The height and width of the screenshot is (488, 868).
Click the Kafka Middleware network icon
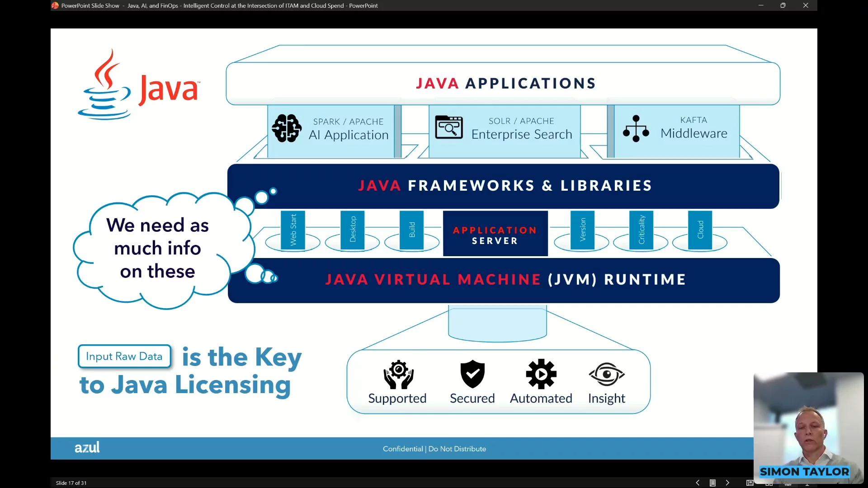click(x=636, y=128)
